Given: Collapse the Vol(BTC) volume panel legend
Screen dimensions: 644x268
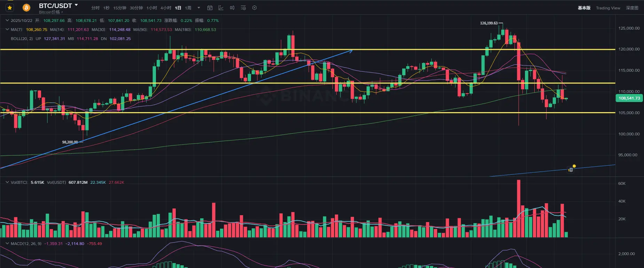Looking at the screenshot, I should [7, 182].
